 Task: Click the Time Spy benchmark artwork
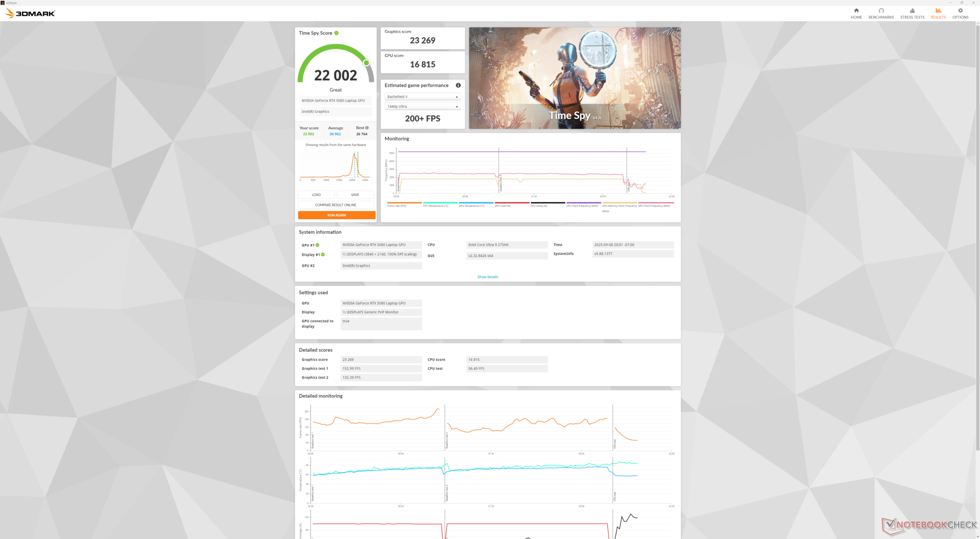tap(575, 78)
